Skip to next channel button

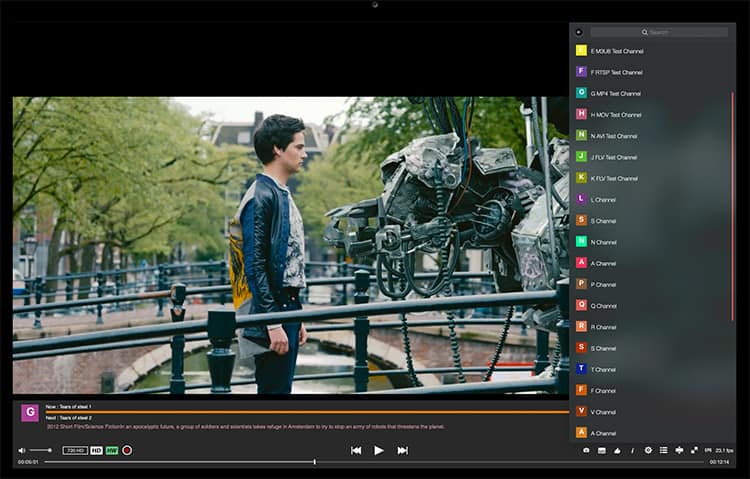[x=402, y=450]
